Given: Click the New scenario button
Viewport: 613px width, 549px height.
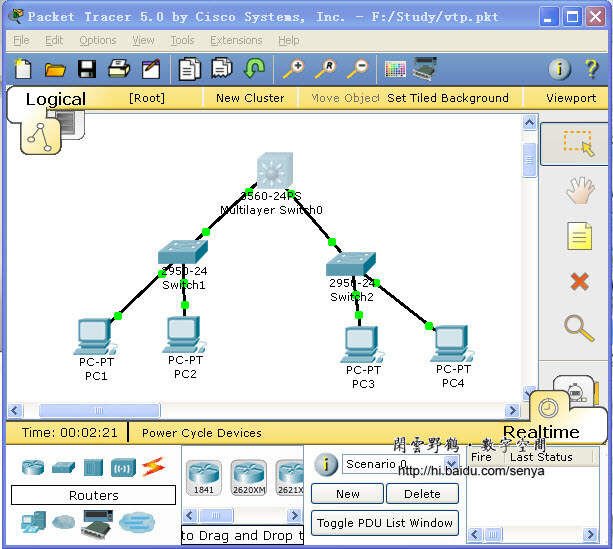Looking at the screenshot, I should coord(347,493).
